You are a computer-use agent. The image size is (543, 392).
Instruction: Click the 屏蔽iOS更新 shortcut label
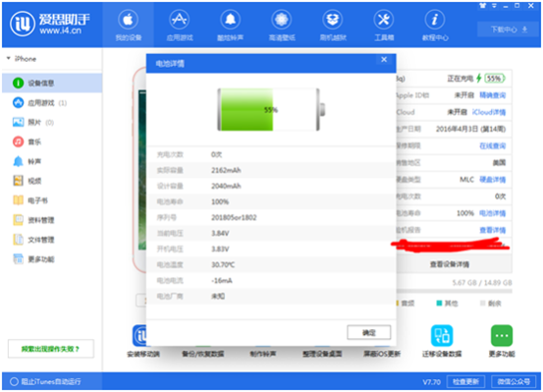(x=382, y=354)
